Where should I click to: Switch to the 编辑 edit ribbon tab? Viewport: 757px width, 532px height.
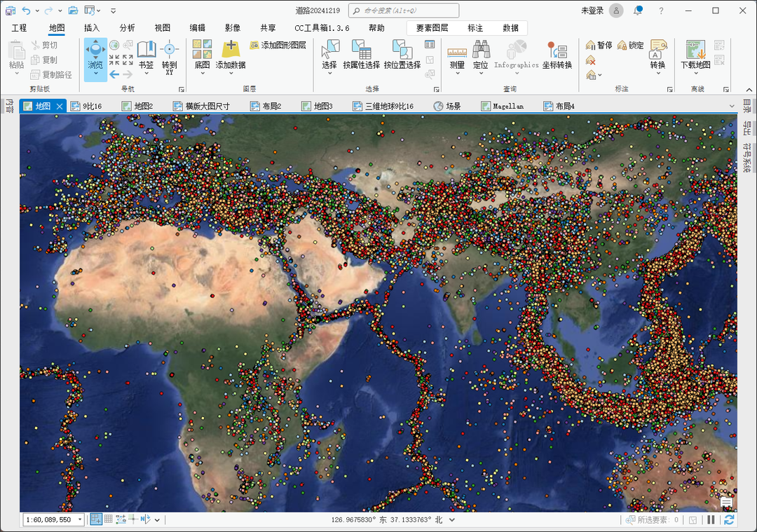tap(198, 28)
